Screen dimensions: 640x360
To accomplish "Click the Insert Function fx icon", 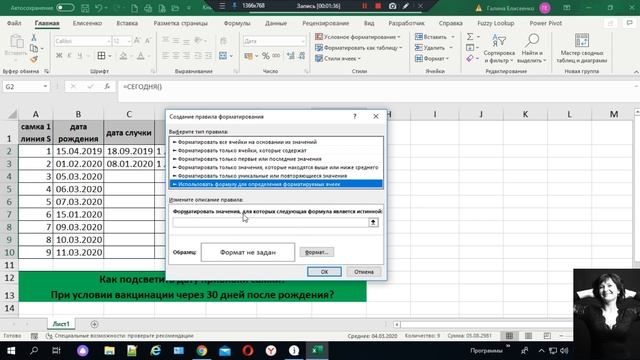I will pyautogui.click(x=107, y=87).
